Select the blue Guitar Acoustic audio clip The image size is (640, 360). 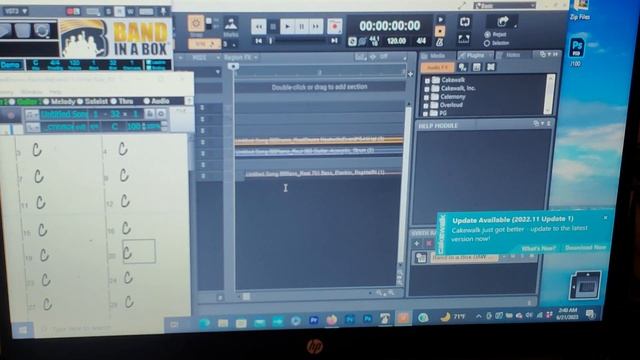[x=318, y=151]
